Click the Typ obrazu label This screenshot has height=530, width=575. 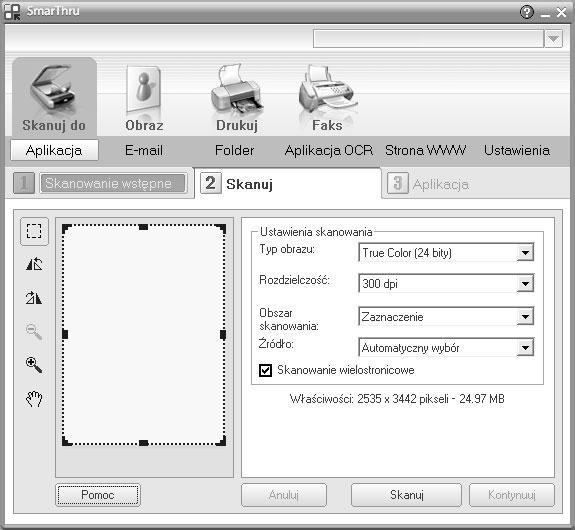click(287, 249)
